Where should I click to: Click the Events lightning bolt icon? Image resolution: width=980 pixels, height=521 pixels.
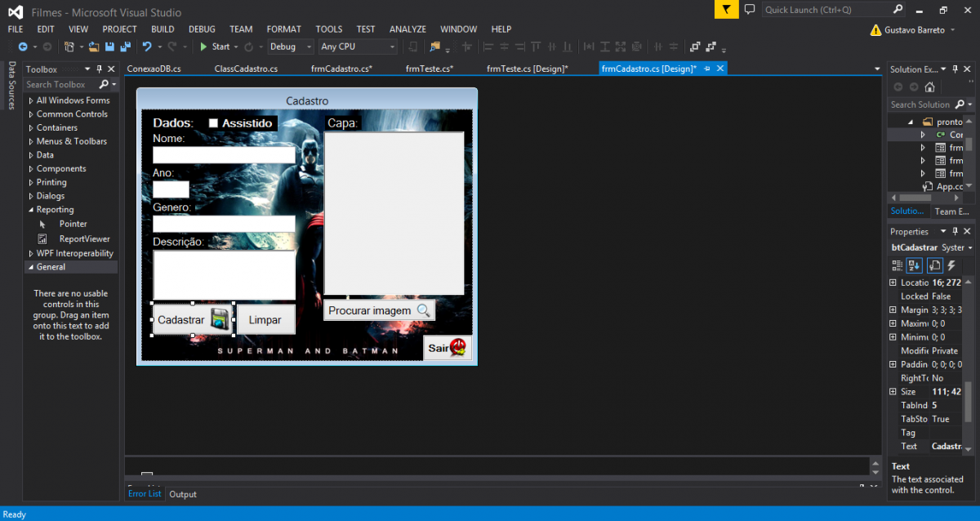pos(951,265)
